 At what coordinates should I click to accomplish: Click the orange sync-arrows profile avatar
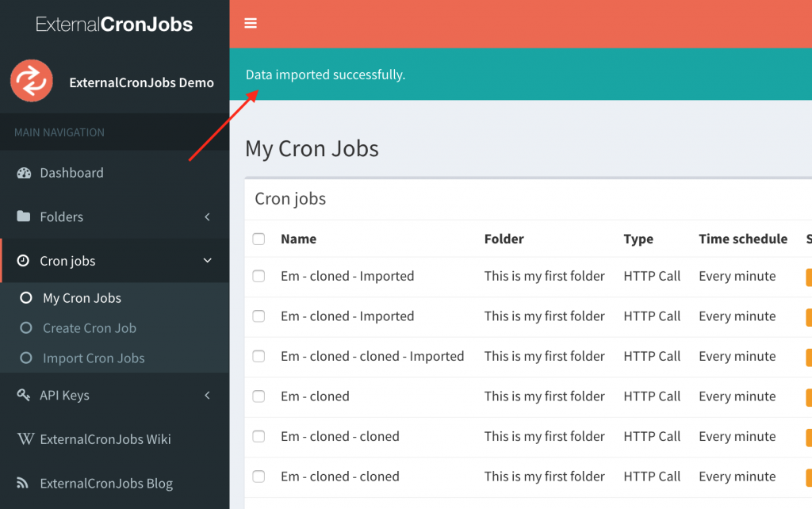click(32, 81)
